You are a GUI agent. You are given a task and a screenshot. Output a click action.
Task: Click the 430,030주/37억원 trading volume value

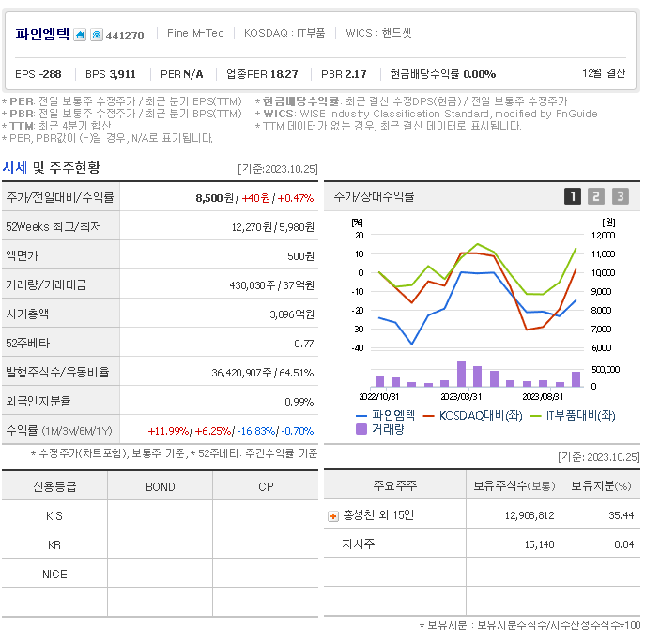272,285
